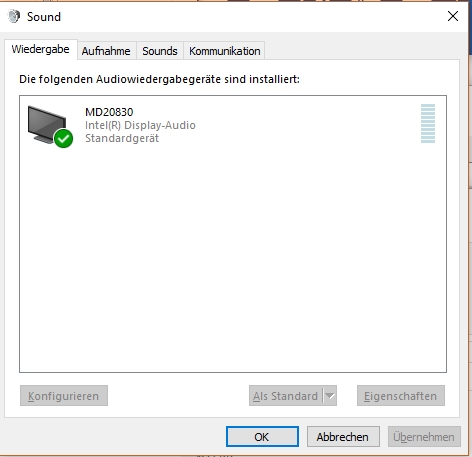Click the green default-device checkmark badge
Screen dimensions: 472x457
tap(63, 138)
